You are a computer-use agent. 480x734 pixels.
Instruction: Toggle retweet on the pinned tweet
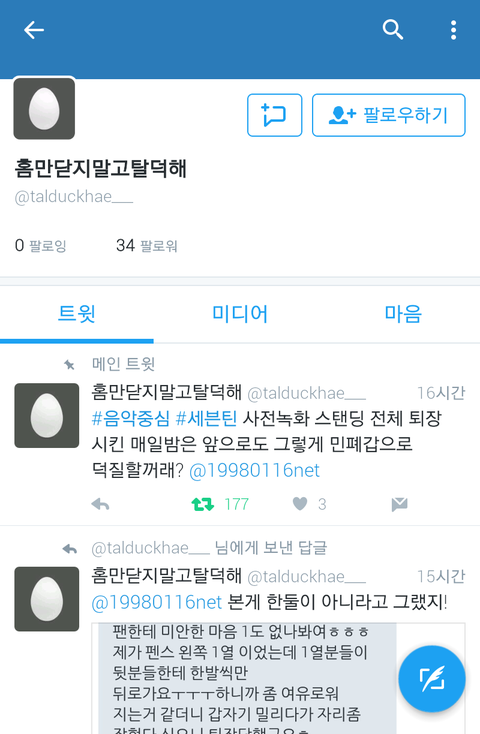coord(202,504)
